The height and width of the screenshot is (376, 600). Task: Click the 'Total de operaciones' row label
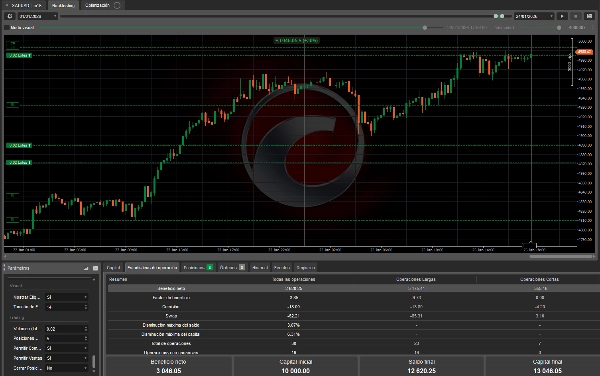(171, 343)
